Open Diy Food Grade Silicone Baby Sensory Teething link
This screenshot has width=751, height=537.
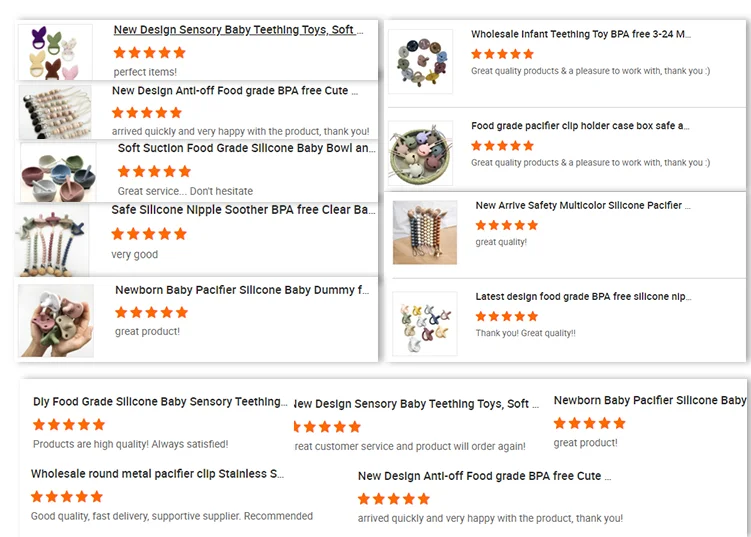pos(160,402)
